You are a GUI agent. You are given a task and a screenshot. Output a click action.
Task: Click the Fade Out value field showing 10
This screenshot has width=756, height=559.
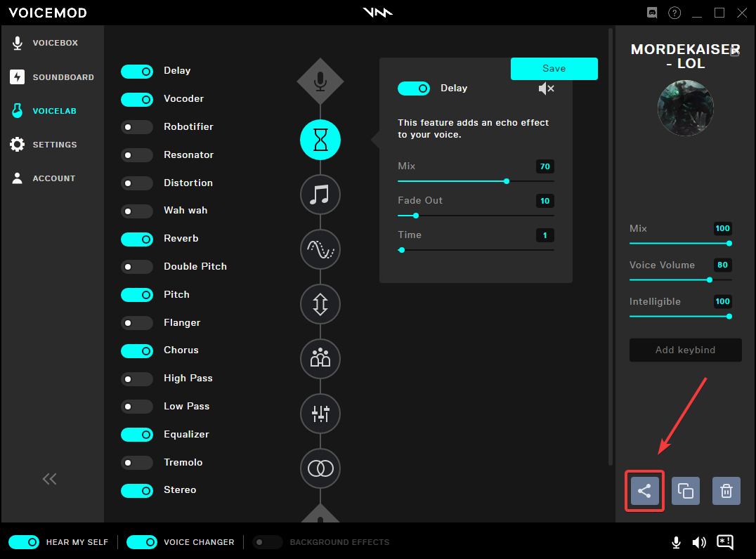[x=545, y=201]
